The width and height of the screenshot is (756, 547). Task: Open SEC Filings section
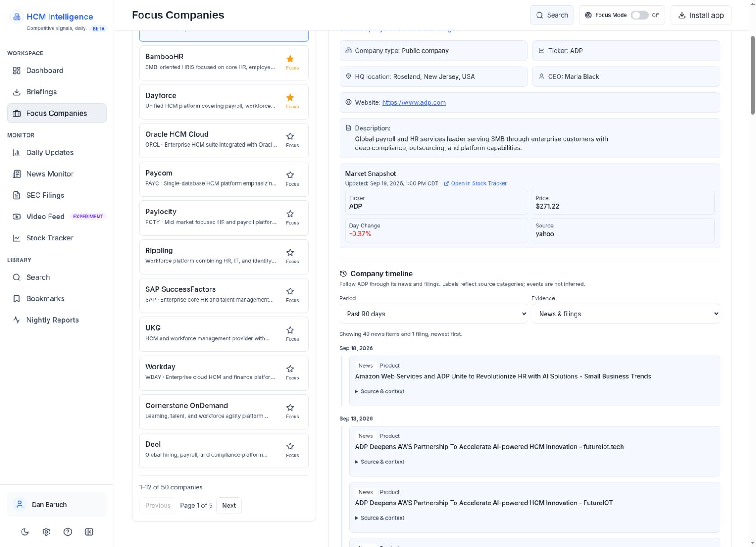click(x=57, y=195)
